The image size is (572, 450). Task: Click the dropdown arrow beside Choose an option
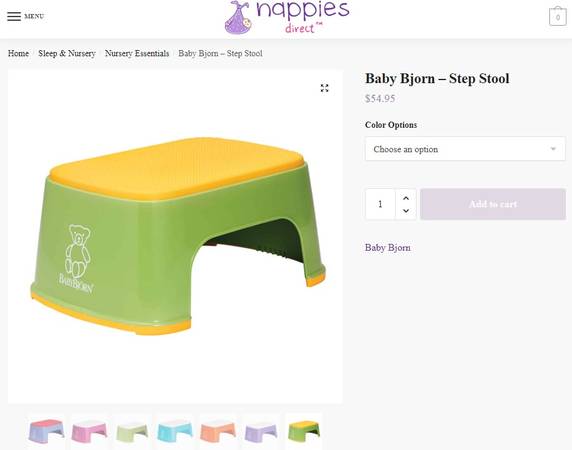[553, 149]
